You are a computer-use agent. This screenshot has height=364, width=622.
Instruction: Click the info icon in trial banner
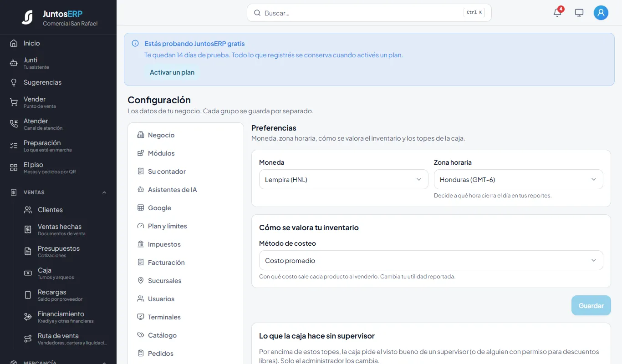coord(135,44)
